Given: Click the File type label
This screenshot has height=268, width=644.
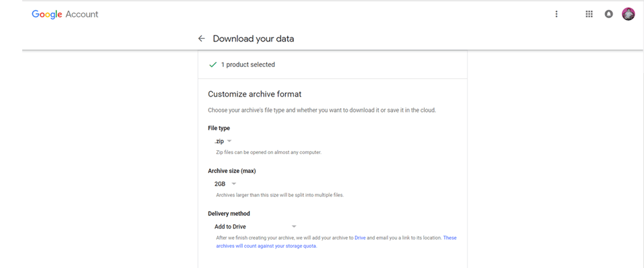Looking at the screenshot, I should coord(219,128).
